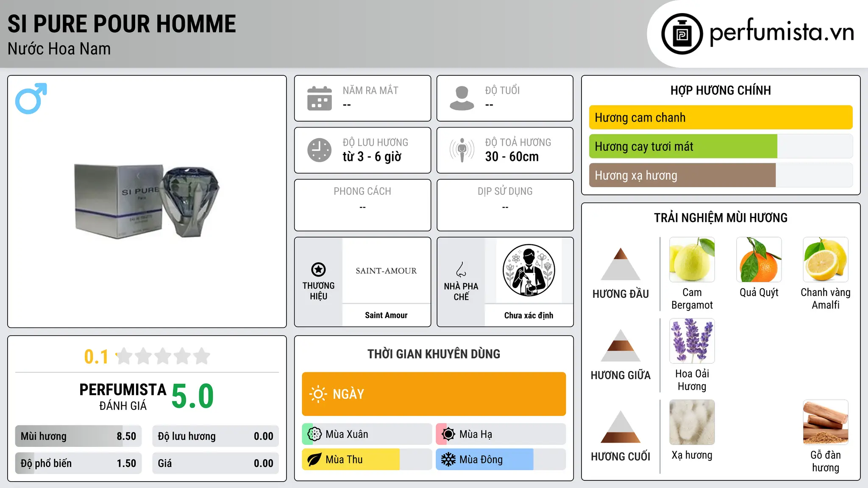Click the Thời gian khuyên dùng heading
Image resolution: width=868 pixels, height=488 pixels.
pyautogui.click(x=434, y=354)
